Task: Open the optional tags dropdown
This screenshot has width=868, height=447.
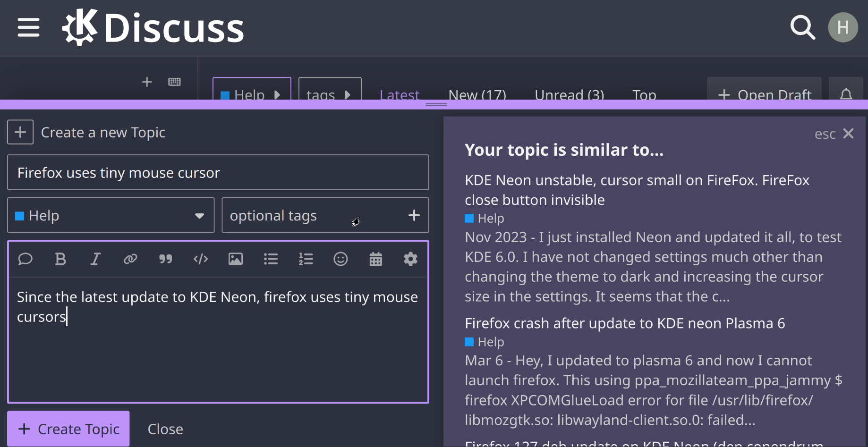Action: pos(325,215)
